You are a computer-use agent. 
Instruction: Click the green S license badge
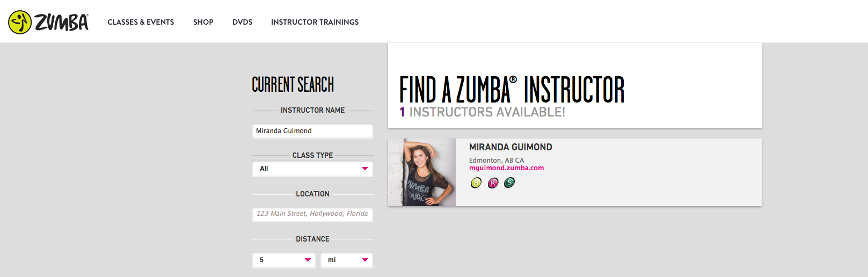509,183
